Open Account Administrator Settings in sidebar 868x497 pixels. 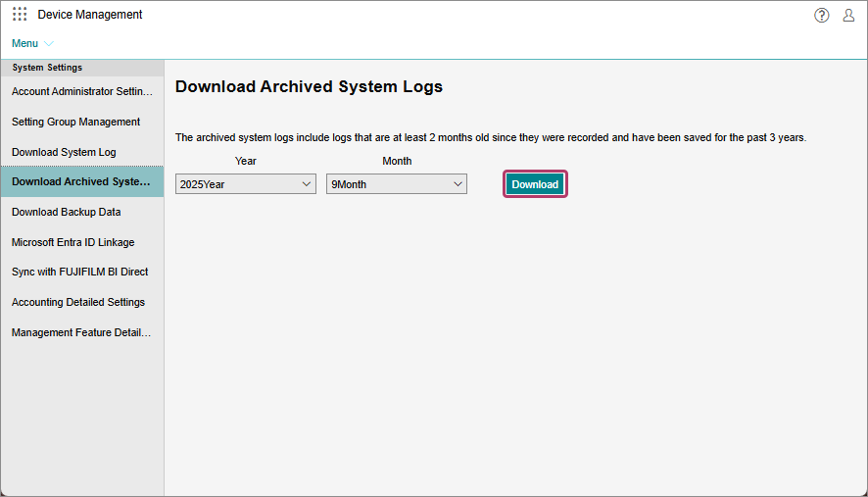pos(82,91)
